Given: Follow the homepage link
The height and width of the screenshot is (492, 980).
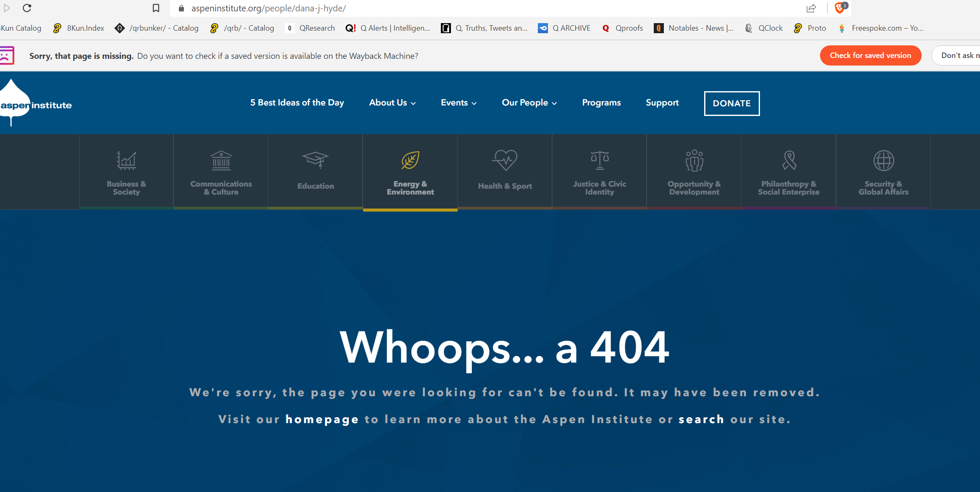Looking at the screenshot, I should [x=322, y=419].
